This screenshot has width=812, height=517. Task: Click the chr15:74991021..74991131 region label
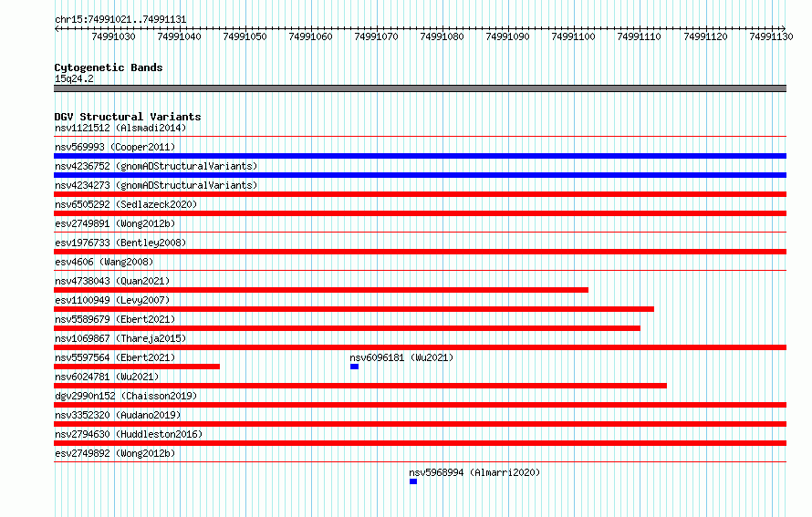coord(120,20)
